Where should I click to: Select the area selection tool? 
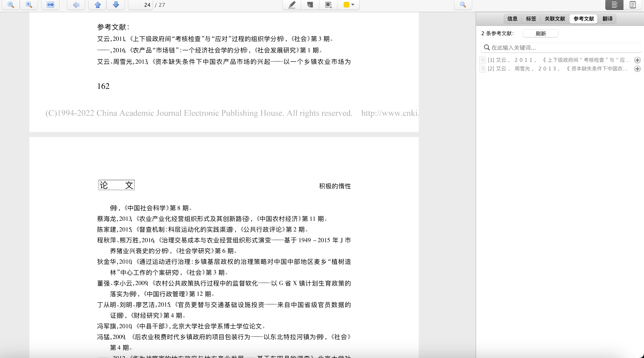[328, 5]
